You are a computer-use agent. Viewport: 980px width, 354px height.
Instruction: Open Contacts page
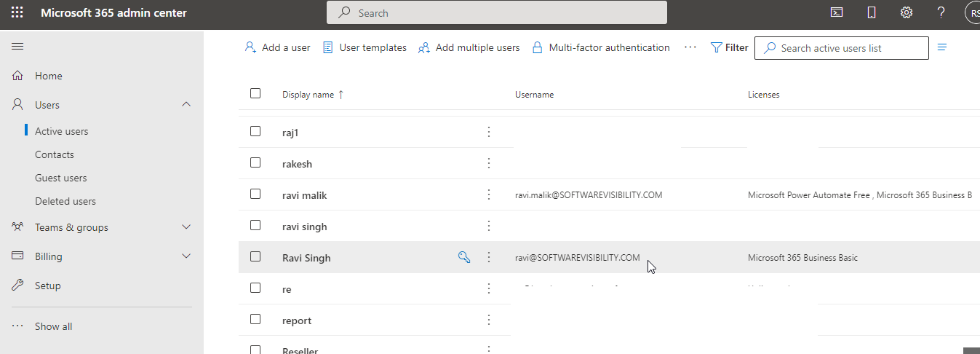[x=55, y=154]
